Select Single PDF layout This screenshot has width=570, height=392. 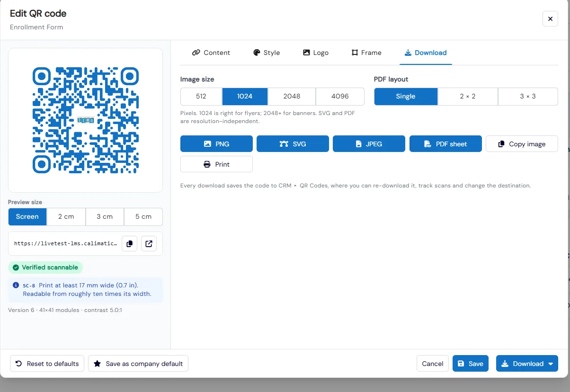(406, 96)
